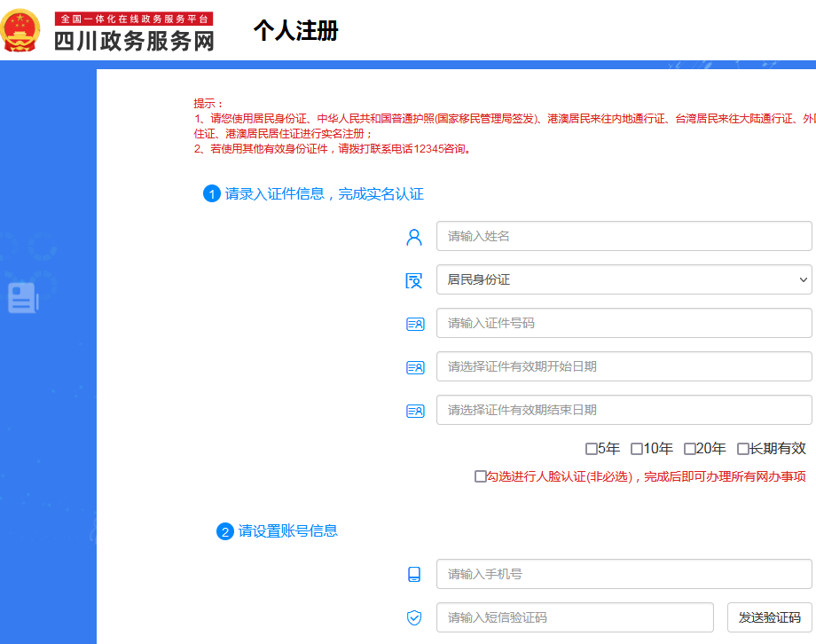Click the national emblem logo at top left
Viewport: 816px width, 644px height.
23,29
